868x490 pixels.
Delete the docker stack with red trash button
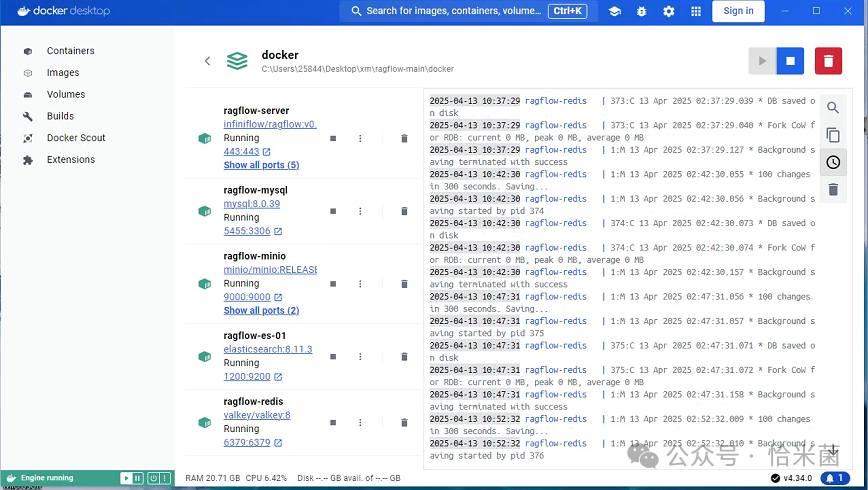tap(828, 61)
